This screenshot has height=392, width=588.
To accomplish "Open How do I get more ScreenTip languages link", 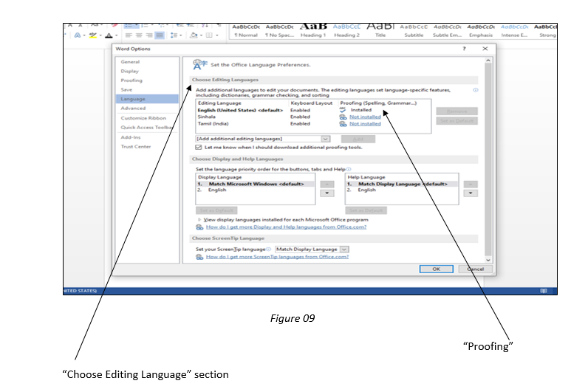I will [277, 257].
